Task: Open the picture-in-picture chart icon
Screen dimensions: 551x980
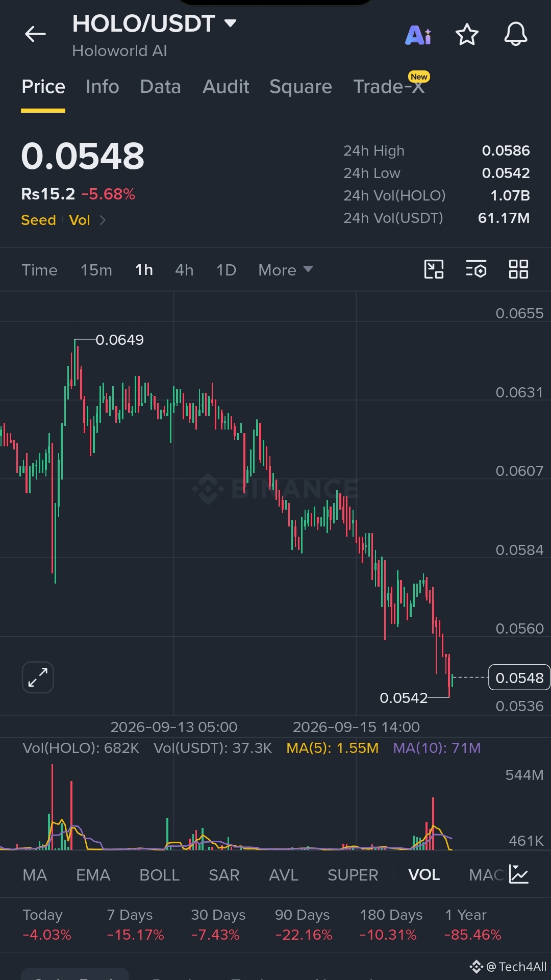Action: pyautogui.click(x=434, y=269)
